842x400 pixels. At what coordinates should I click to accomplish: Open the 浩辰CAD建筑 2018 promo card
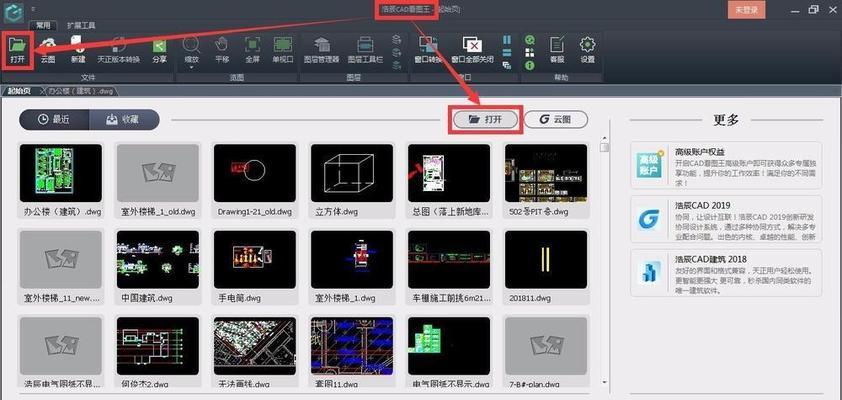[726, 273]
